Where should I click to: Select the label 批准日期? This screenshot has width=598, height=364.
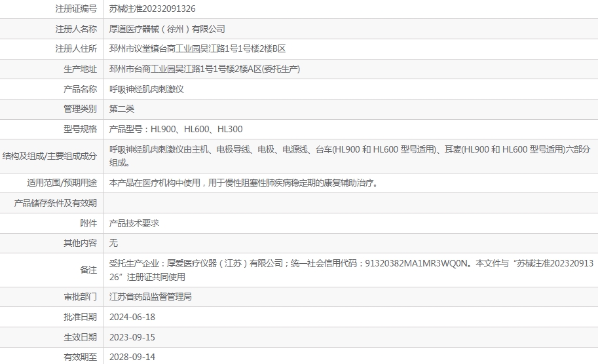click(81, 317)
